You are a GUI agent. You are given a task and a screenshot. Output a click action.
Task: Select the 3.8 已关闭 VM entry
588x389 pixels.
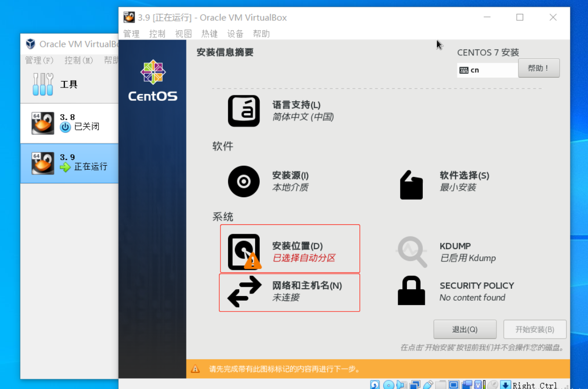[x=69, y=123]
